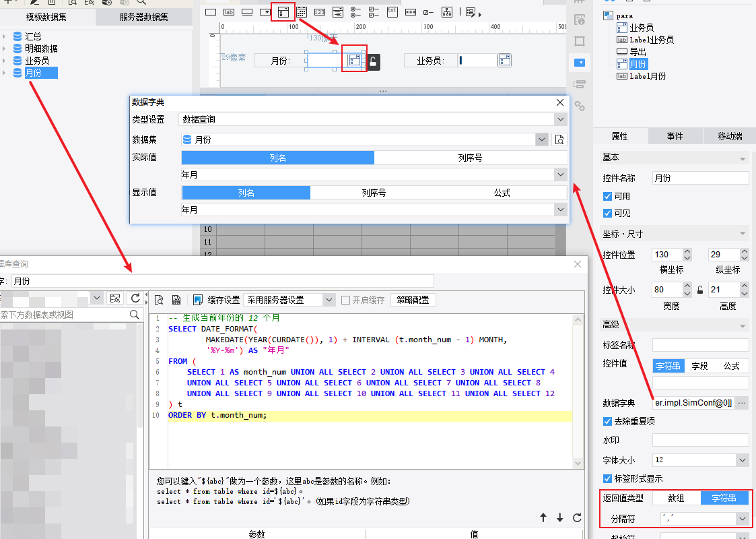Select Label业务员 in the para tree
Viewport: 756px width, 539px height.
point(652,40)
